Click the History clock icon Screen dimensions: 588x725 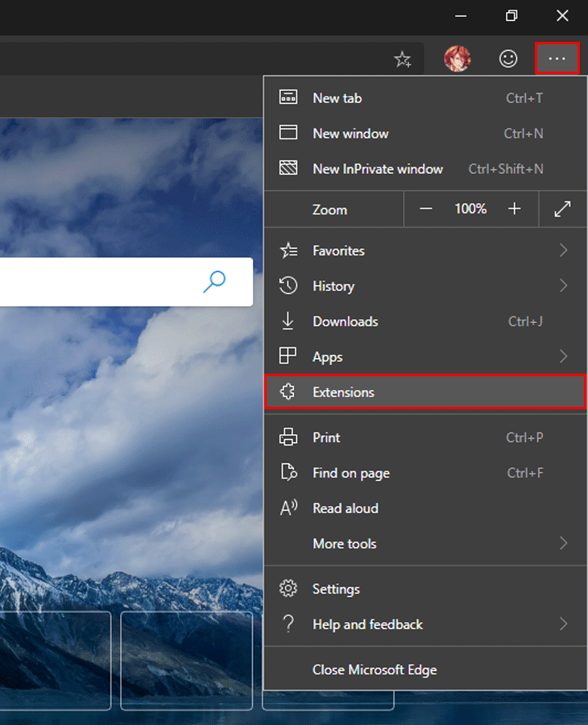(288, 285)
